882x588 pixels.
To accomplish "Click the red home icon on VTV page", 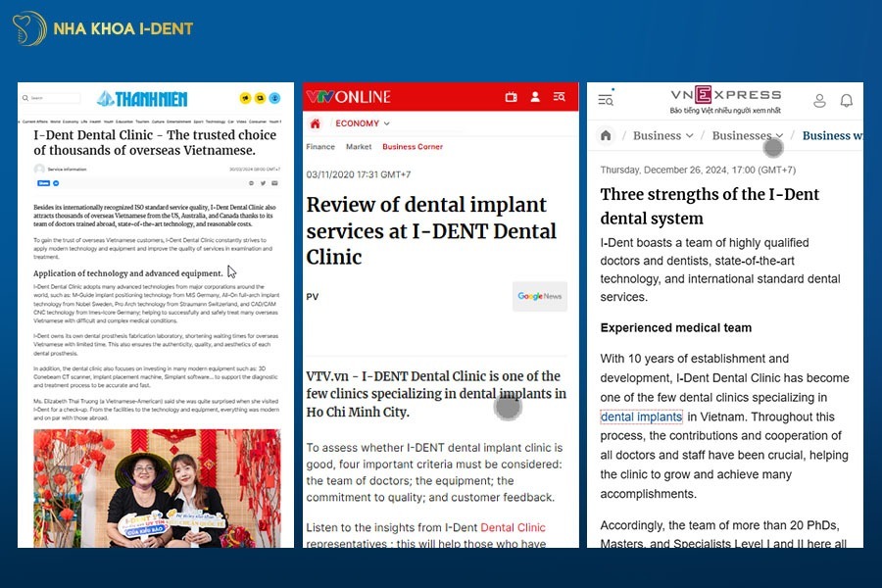I will (315, 123).
